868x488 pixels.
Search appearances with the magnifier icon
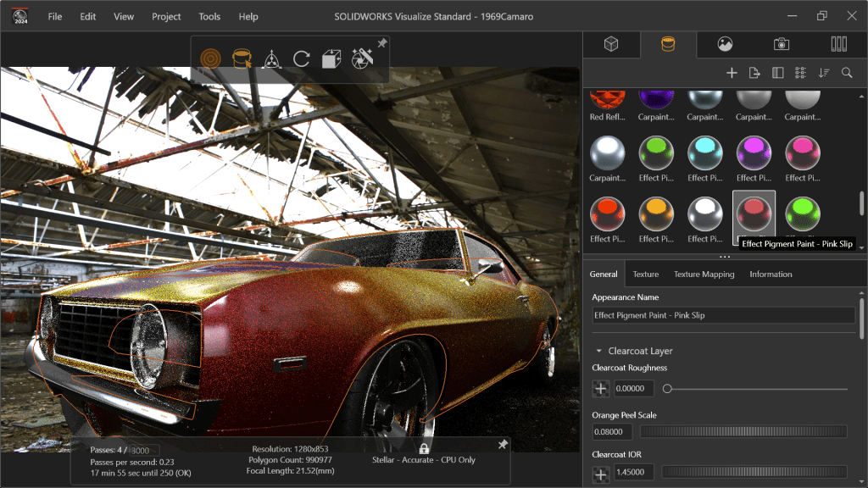846,73
